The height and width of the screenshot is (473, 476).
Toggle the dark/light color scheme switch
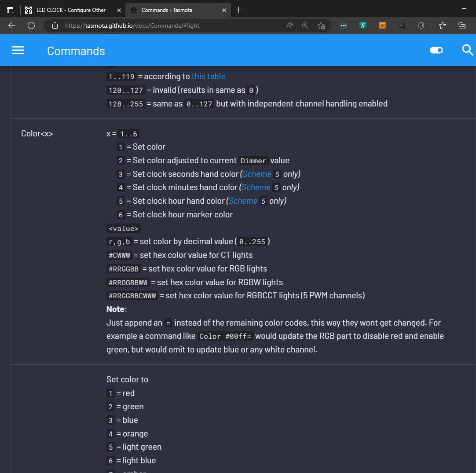(x=436, y=50)
